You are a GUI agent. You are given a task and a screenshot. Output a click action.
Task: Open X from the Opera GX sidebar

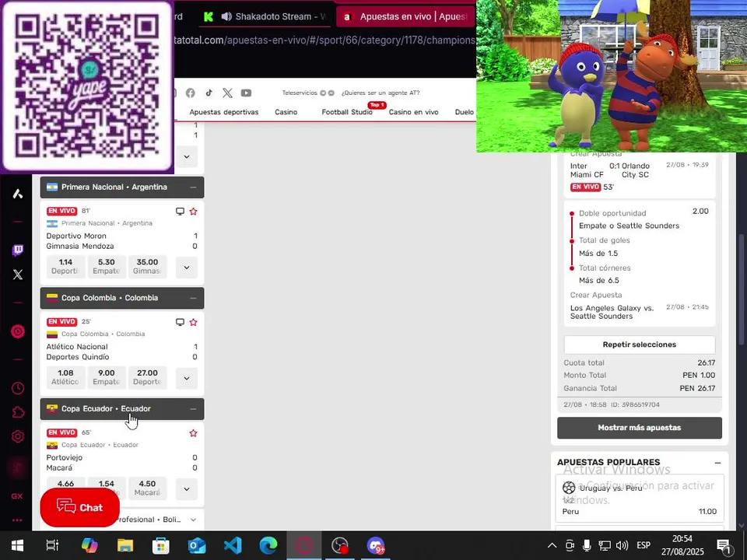click(18, 275)
